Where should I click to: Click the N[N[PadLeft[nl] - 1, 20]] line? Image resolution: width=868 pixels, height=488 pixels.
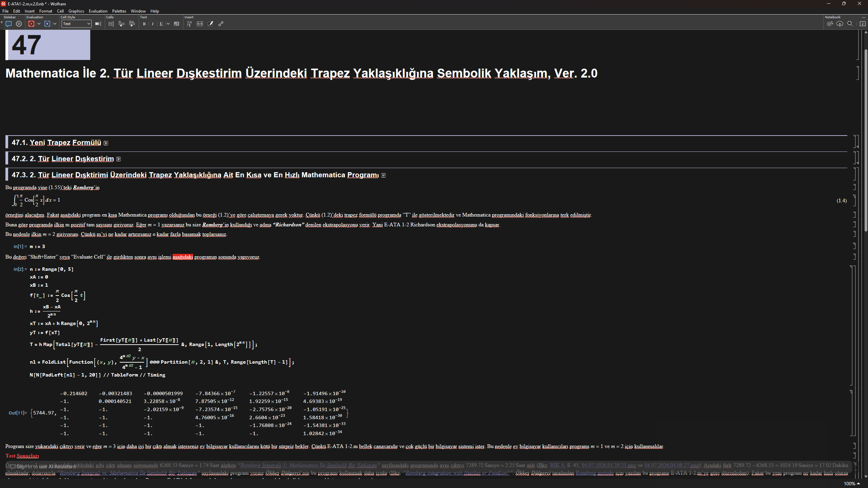97,375
